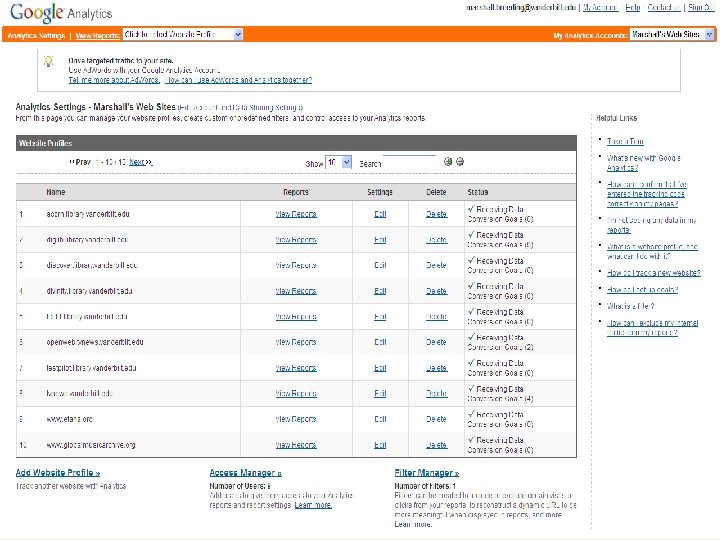Open the Show rows count dropdown
Image resolution: width=720 pixels, height=540 pixels.
click(x=338, y=163)
